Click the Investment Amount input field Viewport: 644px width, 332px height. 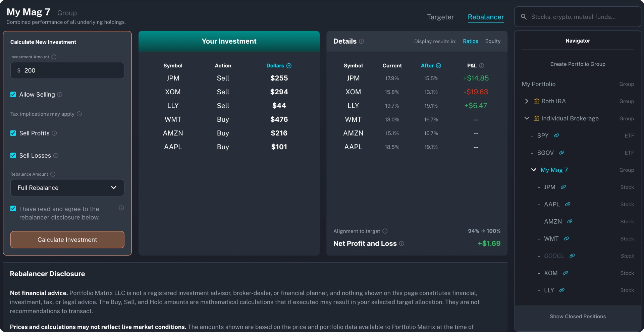[x=67, y=70]
